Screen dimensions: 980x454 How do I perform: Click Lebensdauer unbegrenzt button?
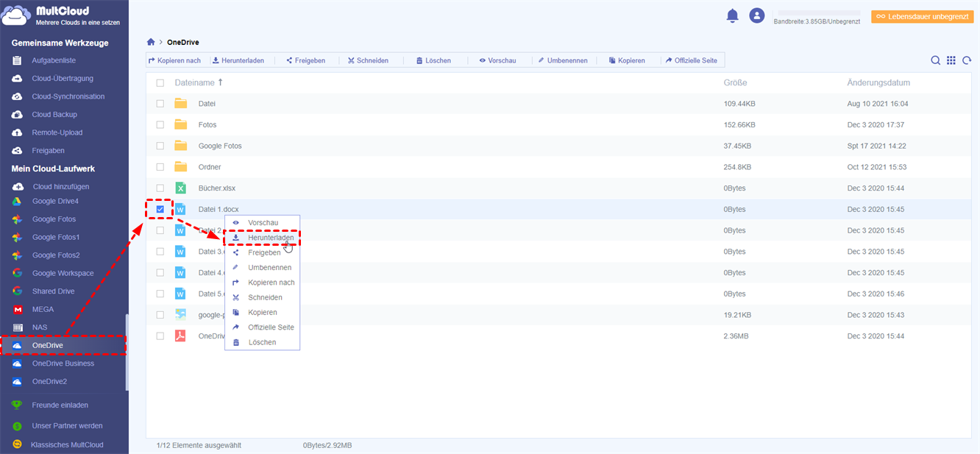point(923,16)
